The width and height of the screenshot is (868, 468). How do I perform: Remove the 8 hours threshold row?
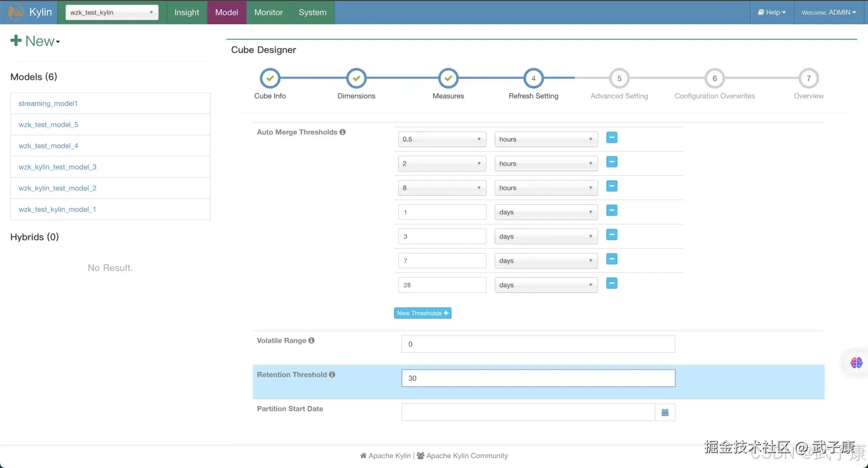[x=612, y=186]
